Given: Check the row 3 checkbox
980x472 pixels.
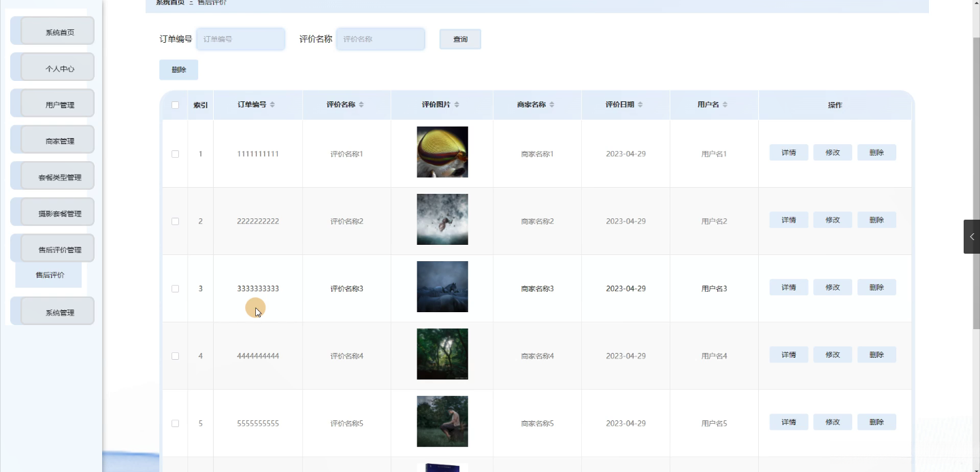Looking at the screenshot, I should [175, 288].
